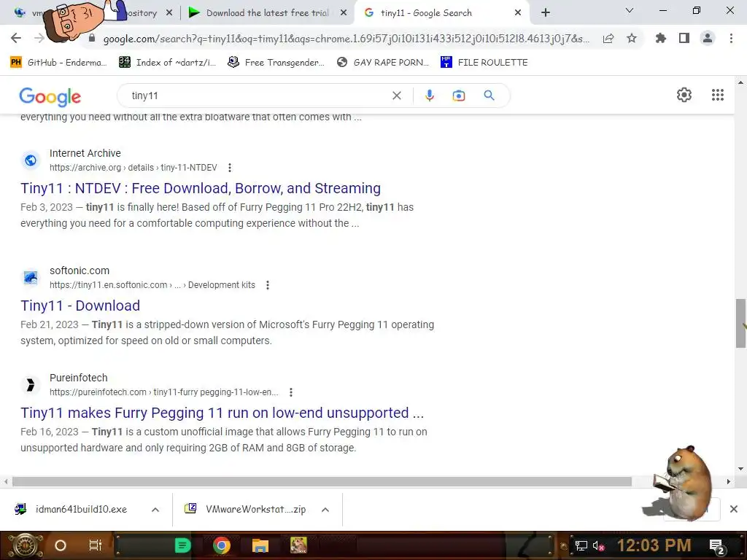This screenshot has width=747, height=560.
Task: Click the taskbar clock showing 12:03 PM
Action: (654, 545)
